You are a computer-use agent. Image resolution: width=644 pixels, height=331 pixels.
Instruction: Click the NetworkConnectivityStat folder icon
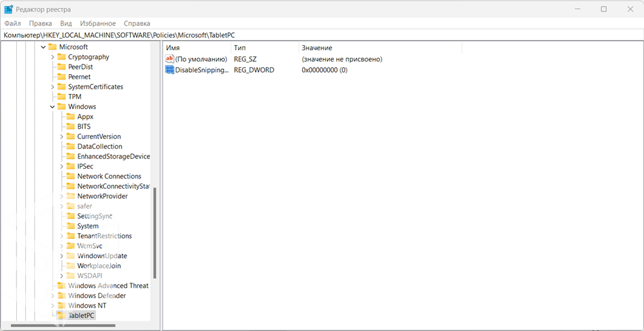point(70,186)
